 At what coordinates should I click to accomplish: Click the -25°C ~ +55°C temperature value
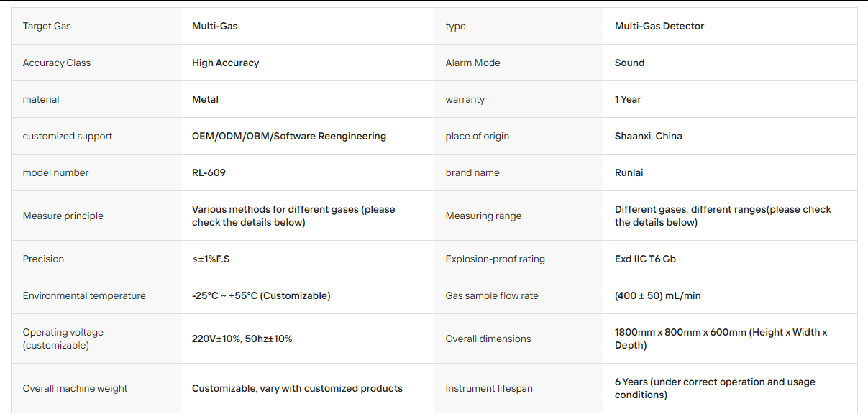(261, 295)
